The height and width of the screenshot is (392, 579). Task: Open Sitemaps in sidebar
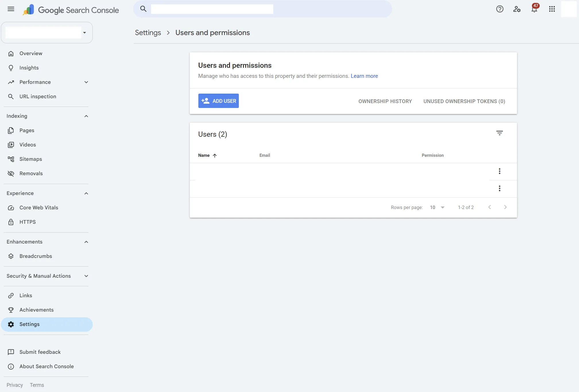(x=47, y=159)
